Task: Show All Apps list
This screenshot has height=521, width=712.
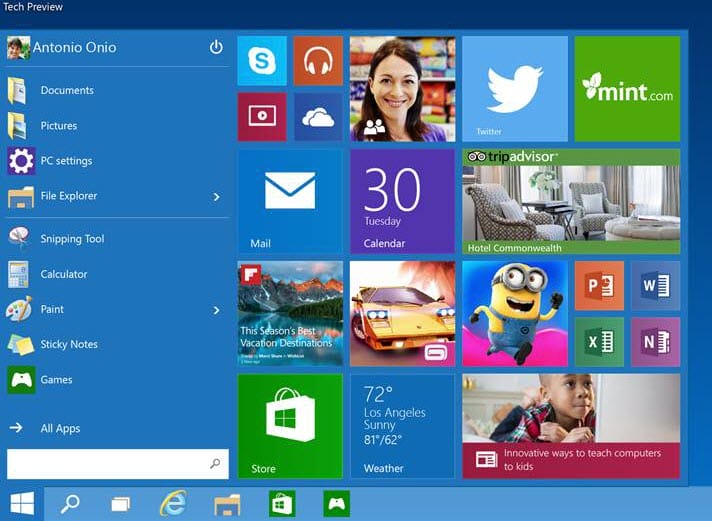Action: click(60, 428)
